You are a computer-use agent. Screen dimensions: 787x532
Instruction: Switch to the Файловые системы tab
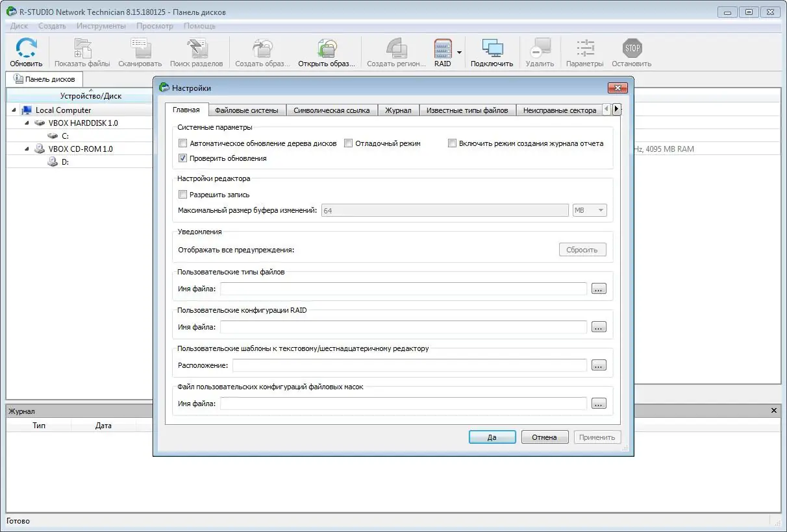click(x=247, y=110)
